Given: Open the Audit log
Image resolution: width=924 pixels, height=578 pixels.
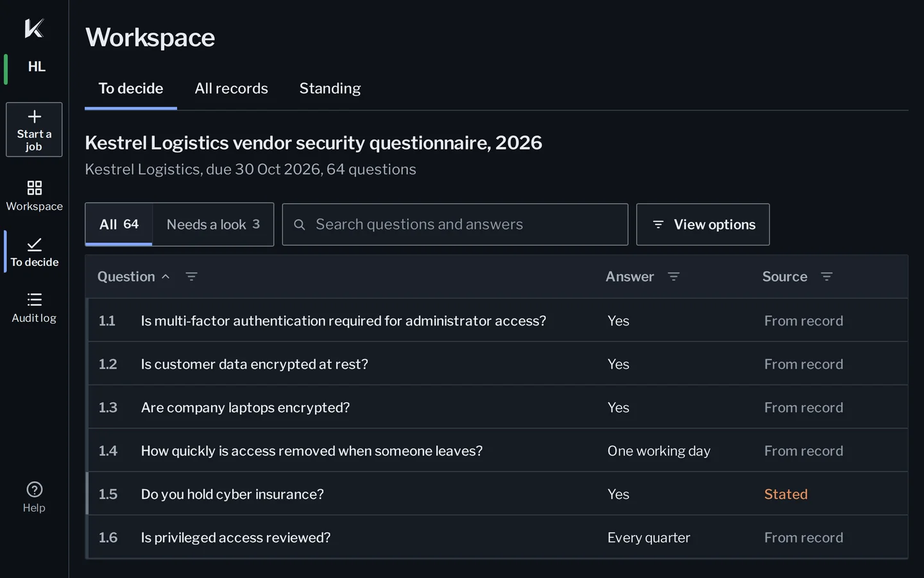Looking at the screenshot, I should [x=34, y=308].
